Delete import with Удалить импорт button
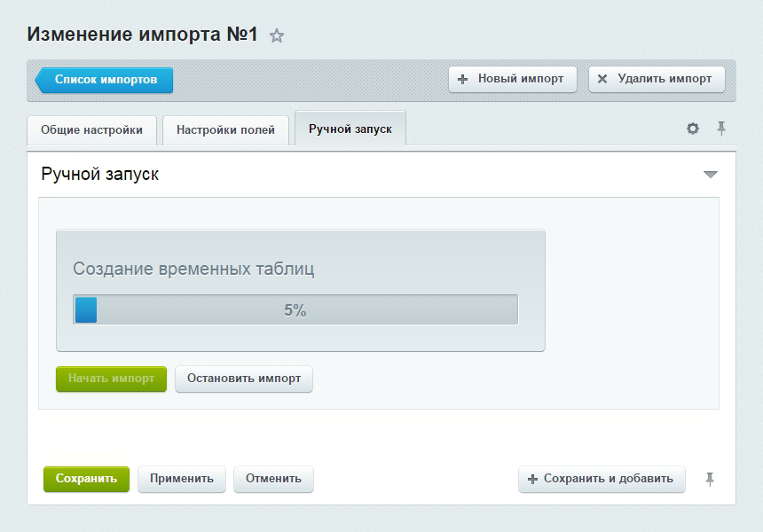 pyautogui.click(x=657, y=79)
